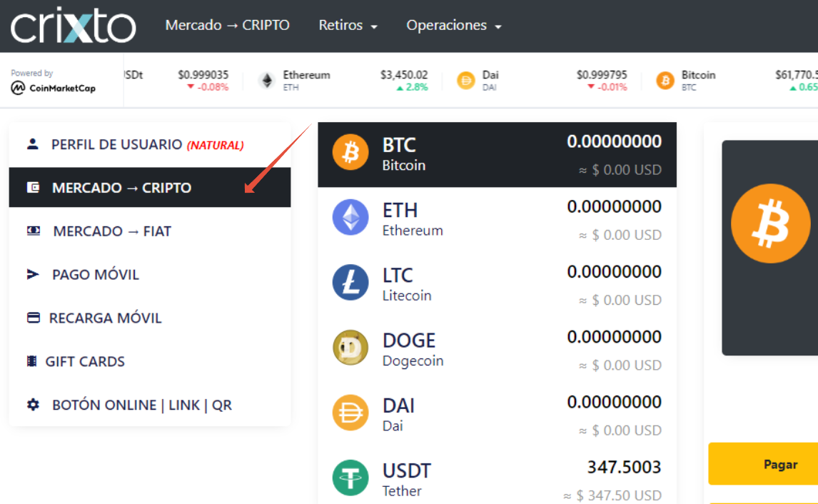Select the BTC Bitcoin wallet row
The width and height of the screenshot is (818, 504).
(498, 155)
